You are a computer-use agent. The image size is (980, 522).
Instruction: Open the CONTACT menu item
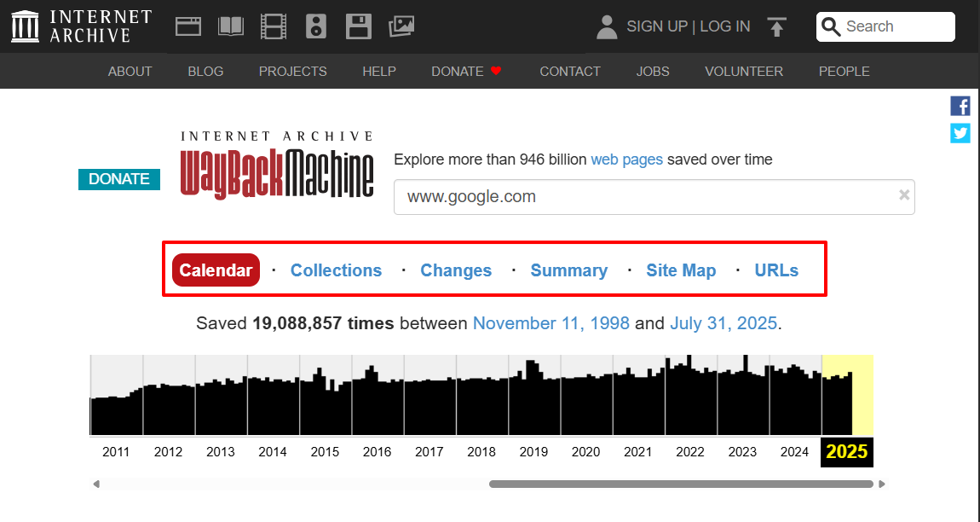(x=570, y=72)
